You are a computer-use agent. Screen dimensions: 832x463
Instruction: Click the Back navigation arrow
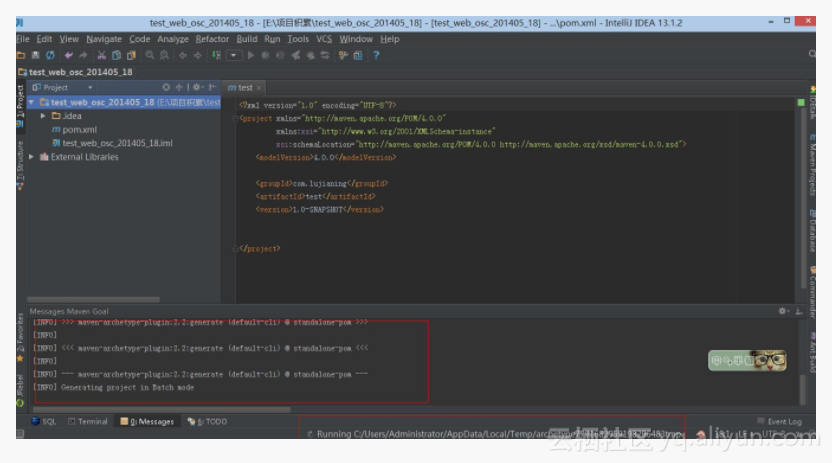pos(183,55)
